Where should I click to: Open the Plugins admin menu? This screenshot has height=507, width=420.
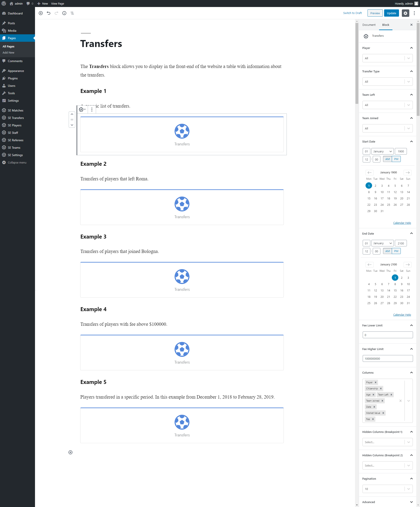click(x=12, y=78)
